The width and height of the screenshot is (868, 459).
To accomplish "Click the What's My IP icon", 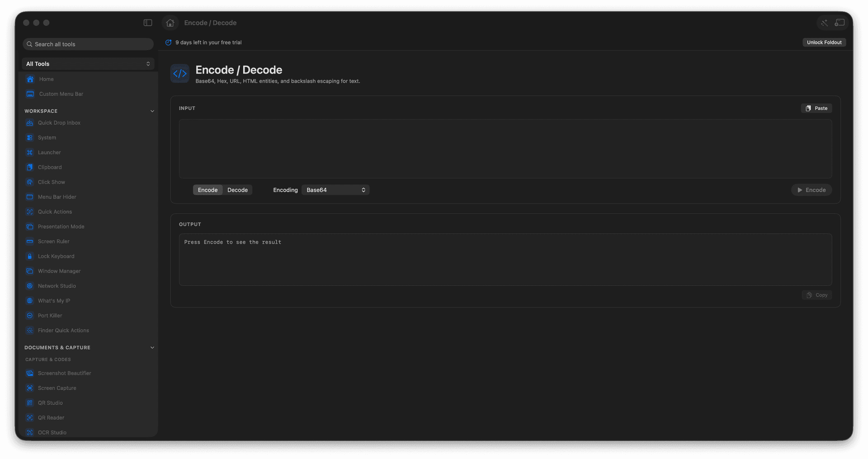I will click(x=30, y=301).
